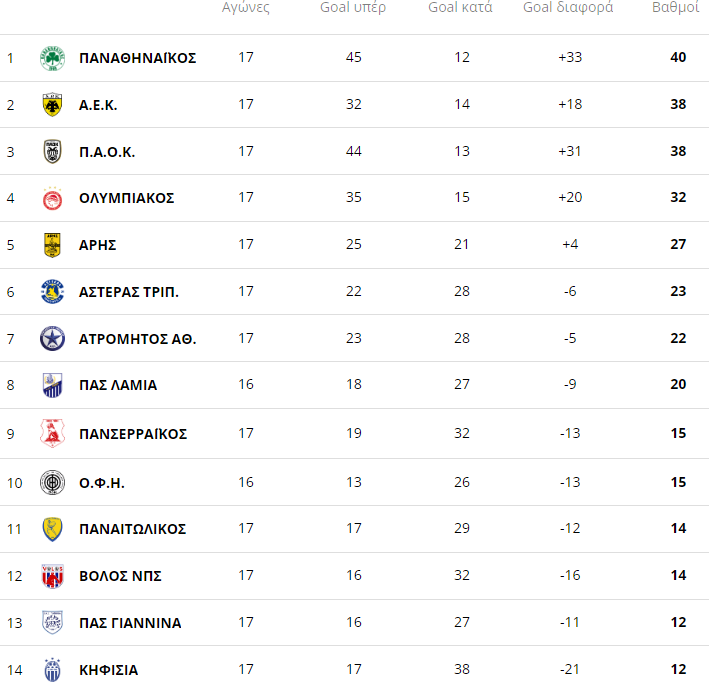Open ΟΛΥΜΠΙΑΚΟΣ team name link
Viewport: 709px width, 688px height.
point(126,198)
